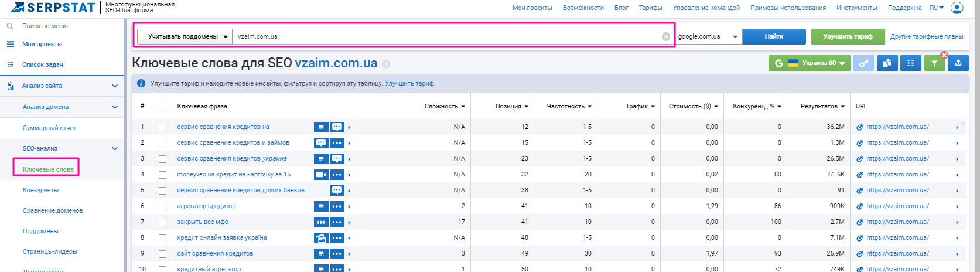
Task: Open Тарифы in top navigation
Action: 650,8
